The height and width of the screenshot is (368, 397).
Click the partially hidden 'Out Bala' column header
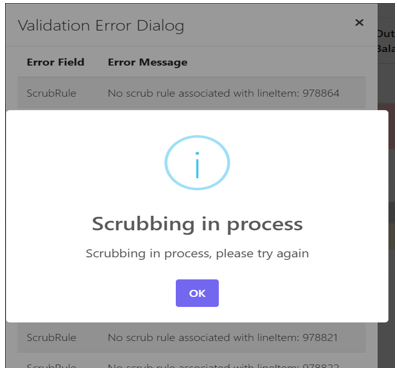pyautogui.click(x=386, y=42)
